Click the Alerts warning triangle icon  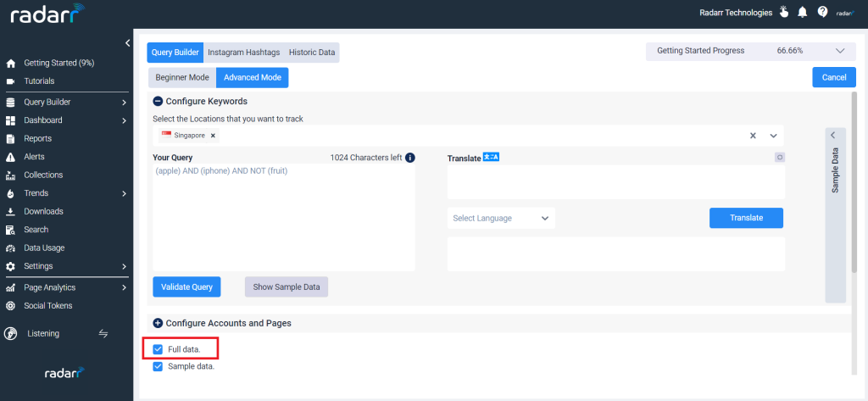[x=10, y=158]
